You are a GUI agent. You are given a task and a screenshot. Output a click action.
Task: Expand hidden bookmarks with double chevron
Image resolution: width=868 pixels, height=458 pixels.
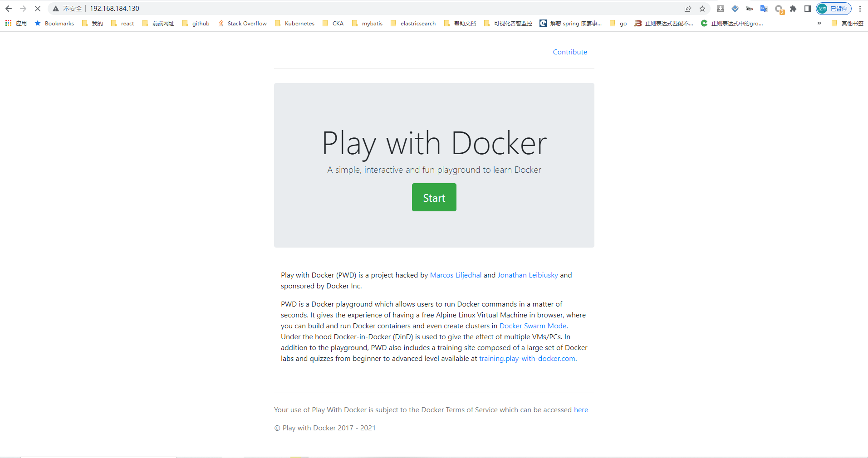[x=819, y=23]
